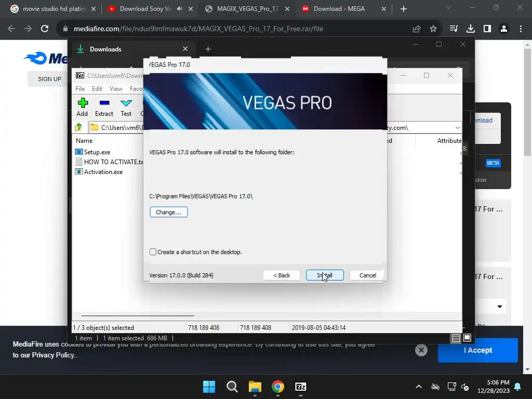The width and height of the screenshot is (532, 399).
Task: Open Windows Start menu
Action: tap(209, 387)
